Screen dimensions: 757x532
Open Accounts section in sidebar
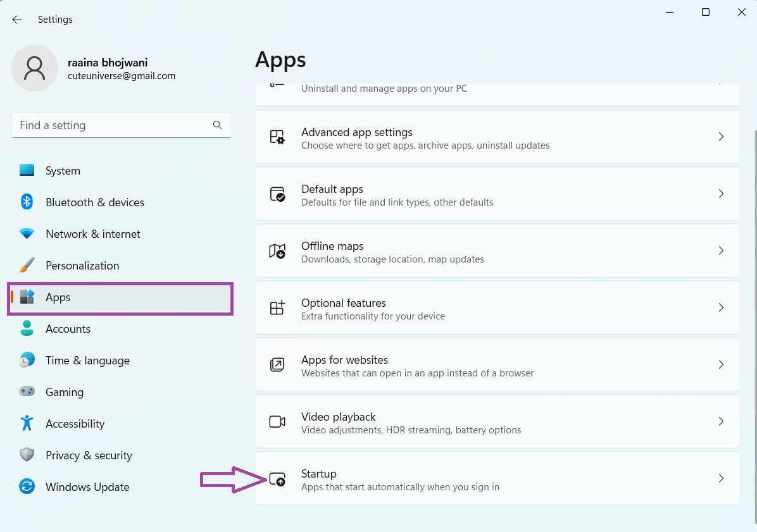click(x=68, y=329)
